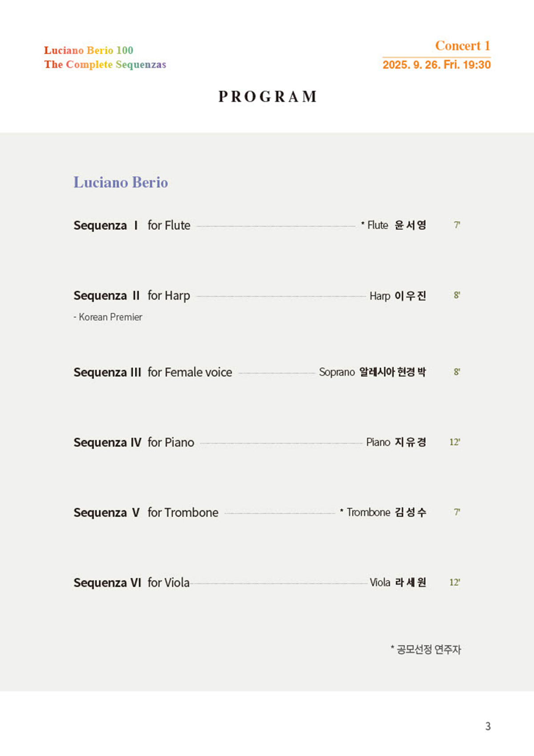Image resolution: width=534 pixels, height=756 pixels.
Task: Click the Viola performer name 라세원
Action: (x=410, y=582)
